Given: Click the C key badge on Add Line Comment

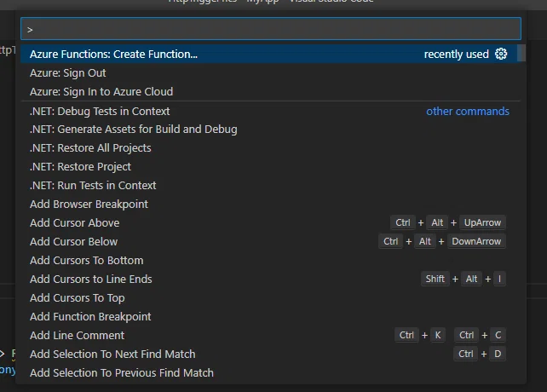Looking at the screenshot, I should (498, 335).
